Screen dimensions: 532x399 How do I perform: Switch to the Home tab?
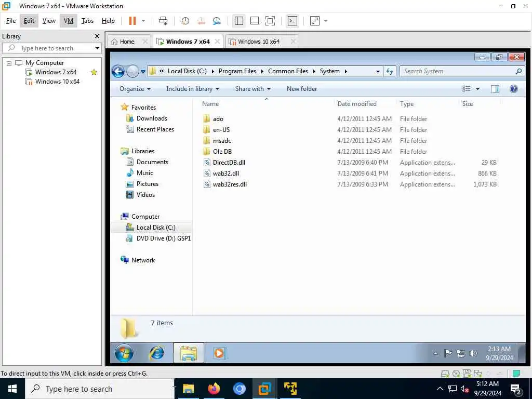[127, 42]
